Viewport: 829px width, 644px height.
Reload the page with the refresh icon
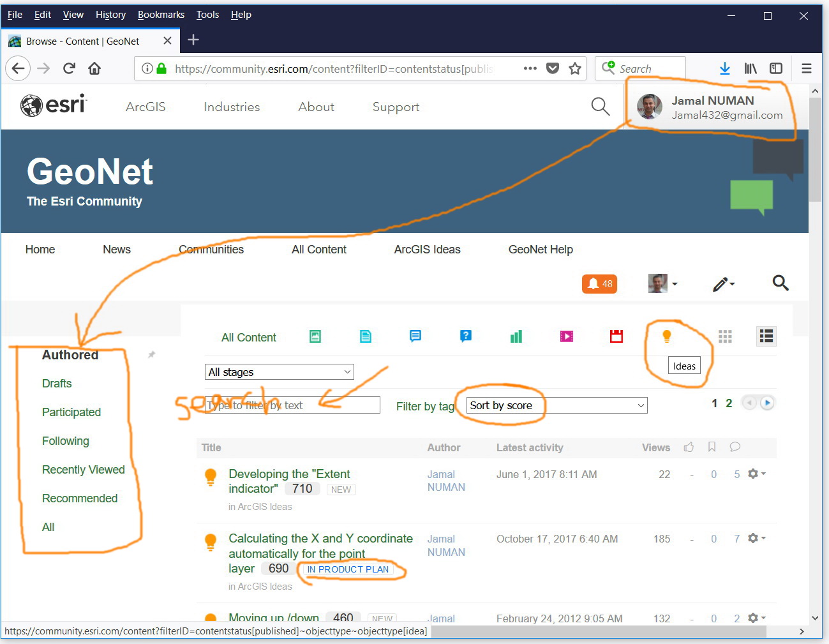(x=69, y=68)
